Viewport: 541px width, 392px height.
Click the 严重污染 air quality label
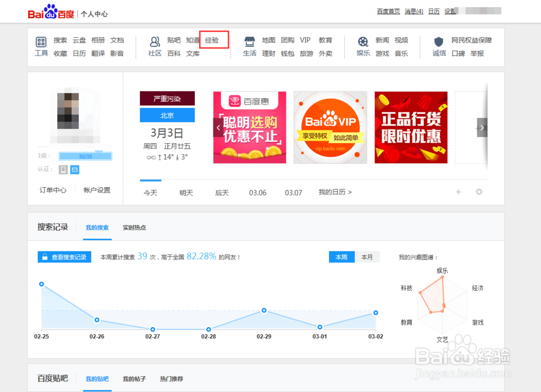tap(167, 98)
